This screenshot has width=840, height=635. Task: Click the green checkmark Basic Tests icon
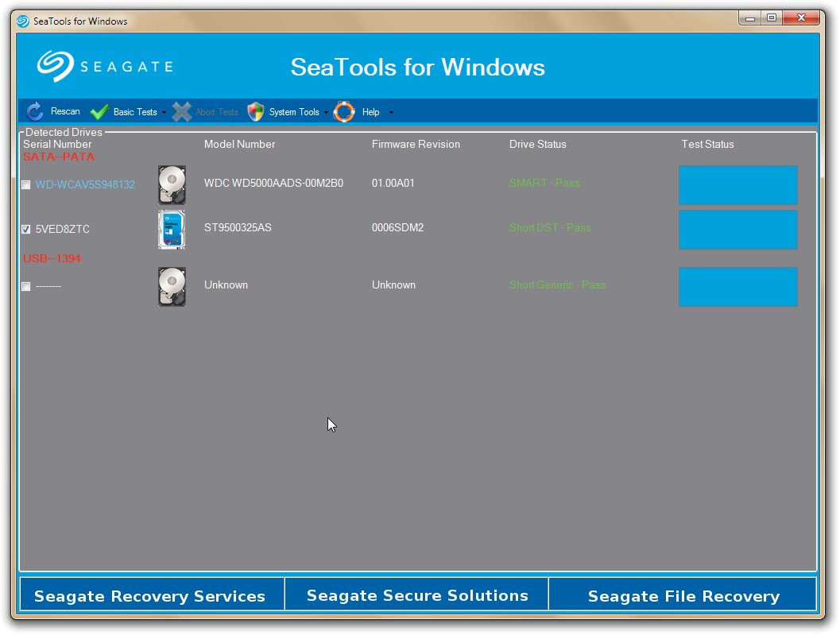pyautogui.click(x=99, y=111)
